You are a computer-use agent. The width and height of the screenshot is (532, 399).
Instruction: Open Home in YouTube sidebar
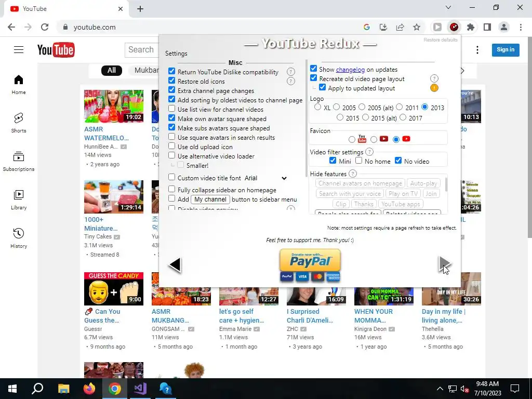19,85
